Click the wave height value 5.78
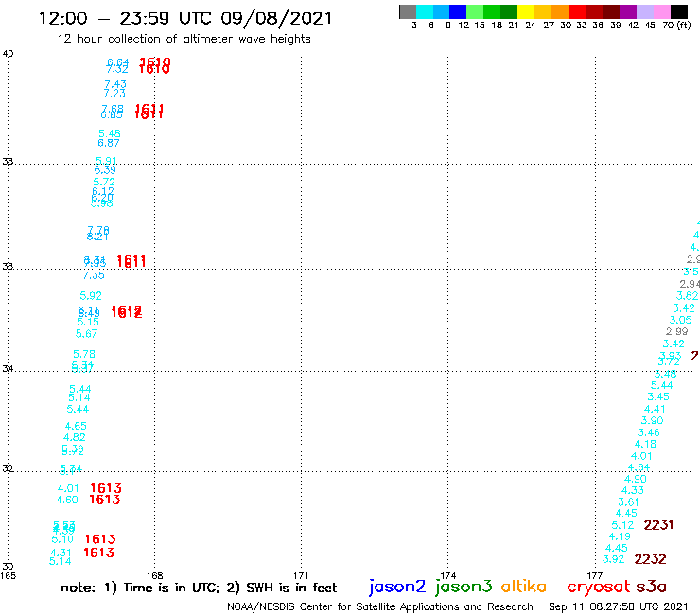This screenshot has height=615, width=700. [x=84, y=355]
